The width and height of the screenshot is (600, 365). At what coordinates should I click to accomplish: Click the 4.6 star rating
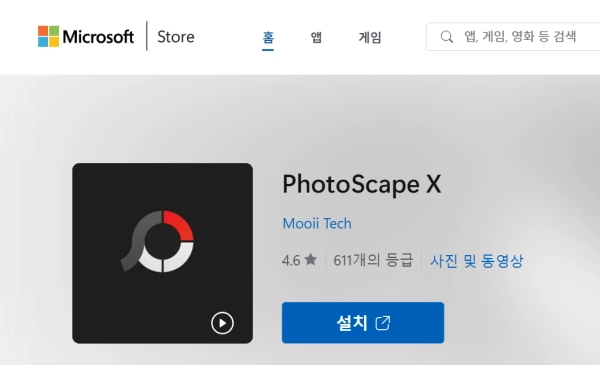tap(299, 260)
